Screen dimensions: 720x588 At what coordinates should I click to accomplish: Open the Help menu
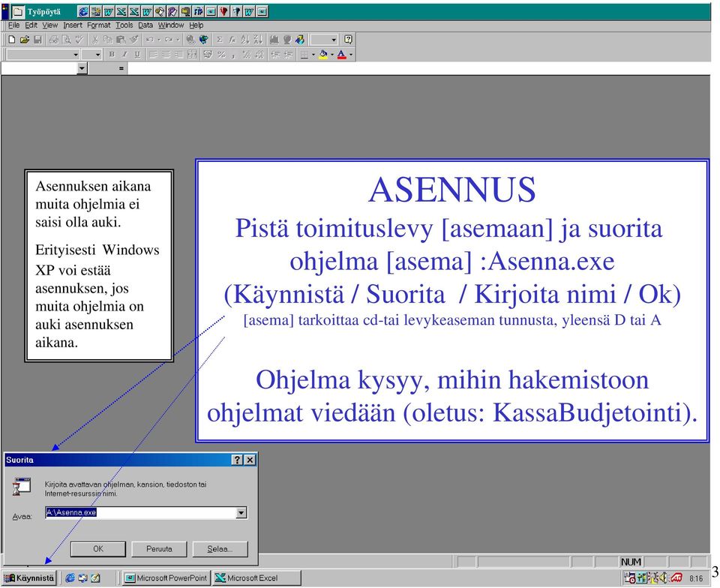pyautogui.click(x=196, y=25)
